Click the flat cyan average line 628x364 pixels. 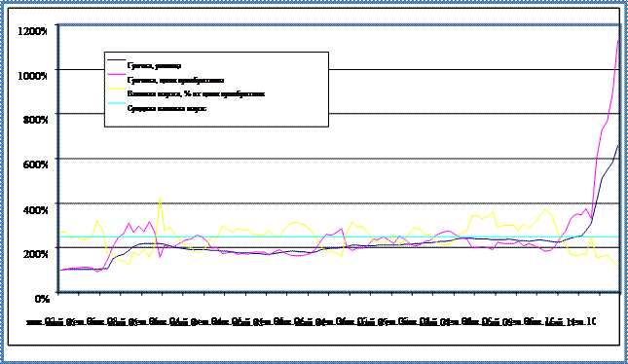(x=339, y=237)
